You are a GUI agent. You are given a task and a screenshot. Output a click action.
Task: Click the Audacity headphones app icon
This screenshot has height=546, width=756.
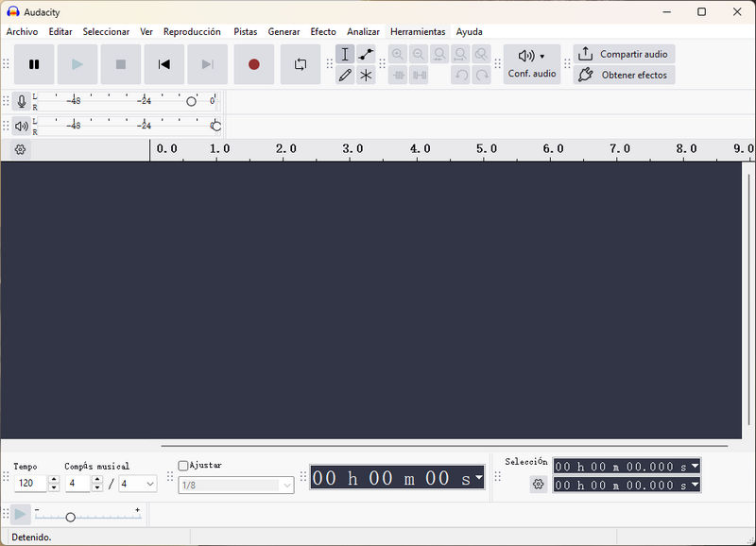[12, 12]
